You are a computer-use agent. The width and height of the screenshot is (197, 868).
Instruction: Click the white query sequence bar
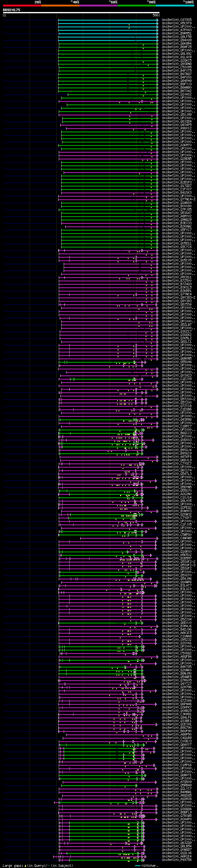tap(81, 13)
